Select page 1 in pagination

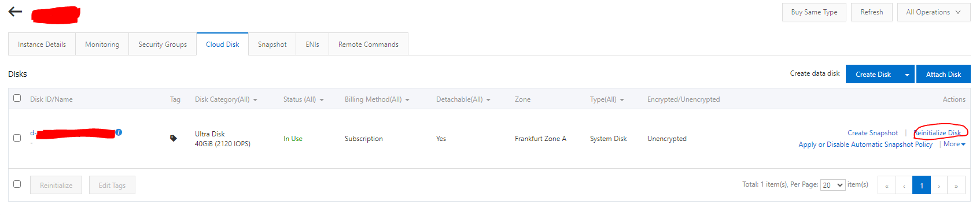(922, 185)
